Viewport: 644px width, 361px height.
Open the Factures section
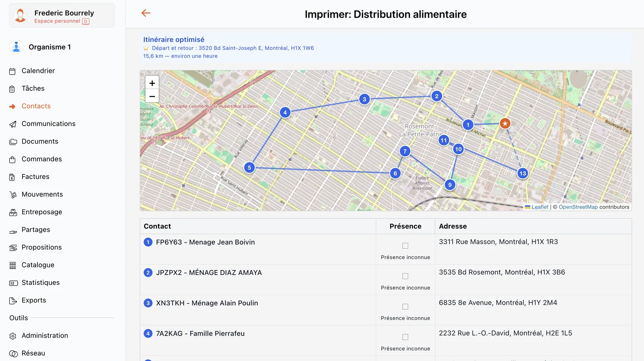[x=35, y=177]
